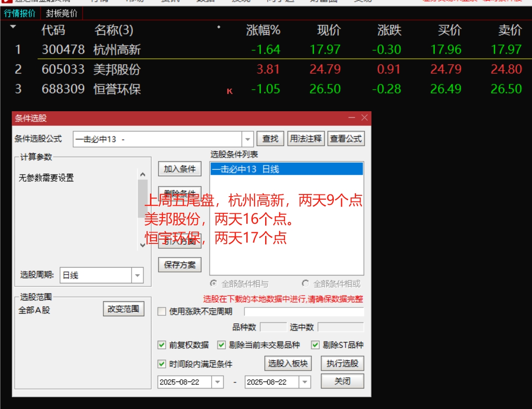This screenshot has height=409, width=532.
Task: Click the 选中数 count field
Action: coord(341,327)
